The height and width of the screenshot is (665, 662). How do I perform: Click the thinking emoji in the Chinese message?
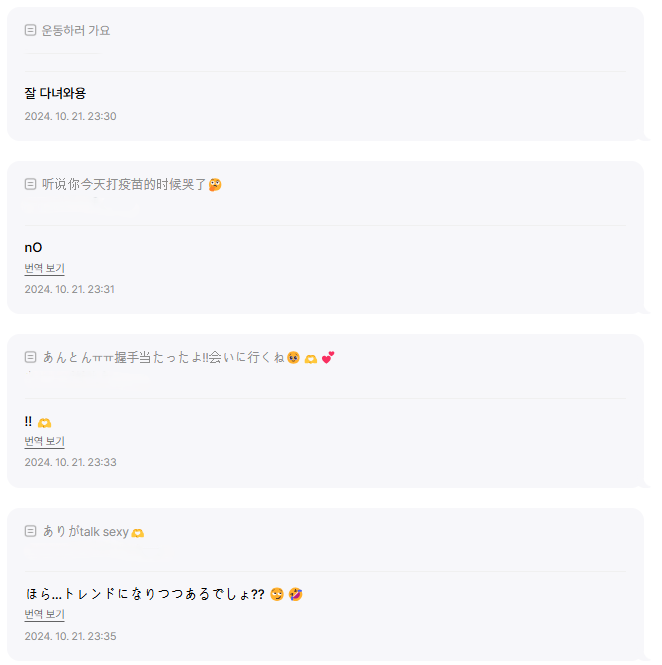pos(215,184)
